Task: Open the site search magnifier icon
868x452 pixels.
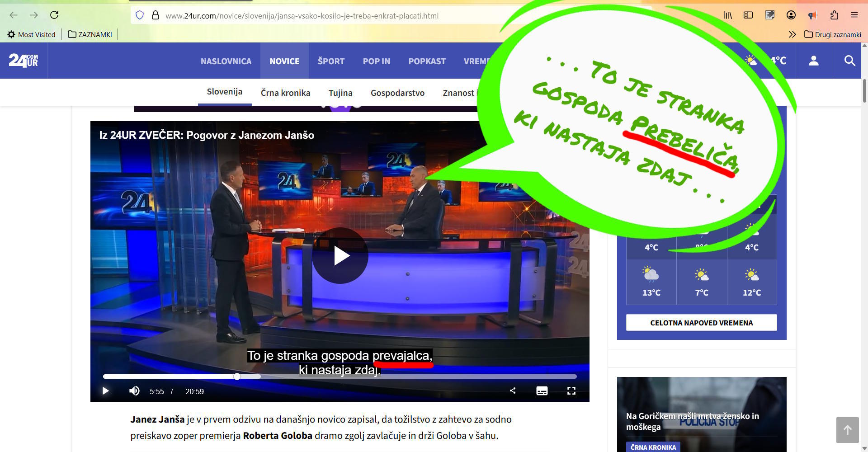Action: 849,61
